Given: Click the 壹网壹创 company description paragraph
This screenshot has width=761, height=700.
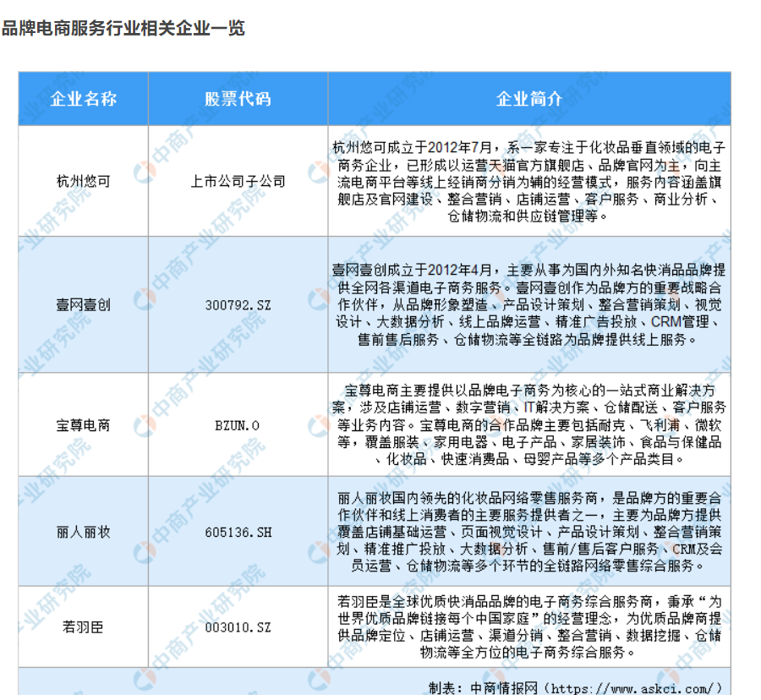Looking at the screenshot, I should coord(529,305).
